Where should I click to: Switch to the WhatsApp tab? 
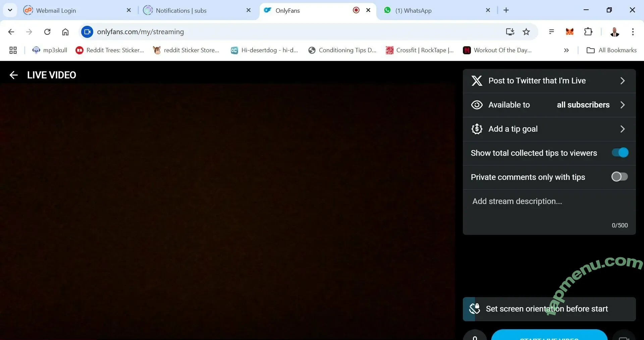click(x=413, y=10)
